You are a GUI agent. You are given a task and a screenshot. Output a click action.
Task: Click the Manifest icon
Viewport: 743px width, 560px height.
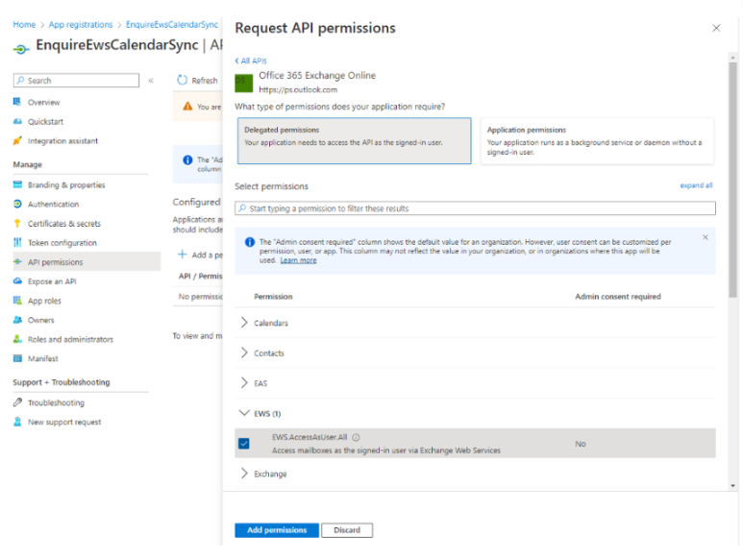pyautogui.click(x=17, y=358)
